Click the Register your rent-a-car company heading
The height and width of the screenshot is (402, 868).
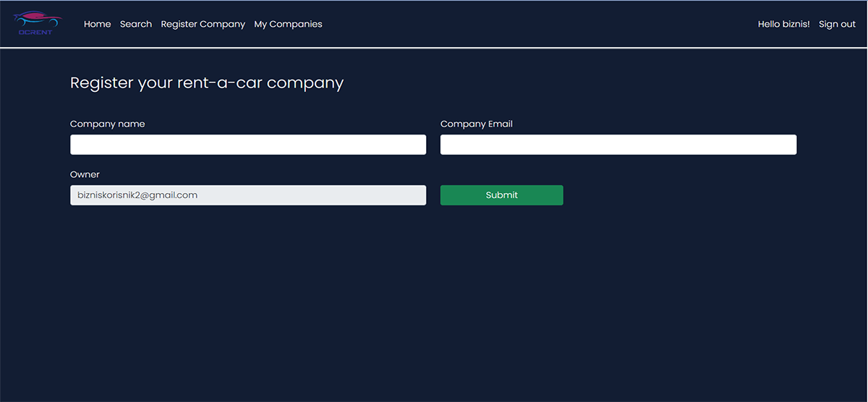pyautogui.click(x=206, y=82)
